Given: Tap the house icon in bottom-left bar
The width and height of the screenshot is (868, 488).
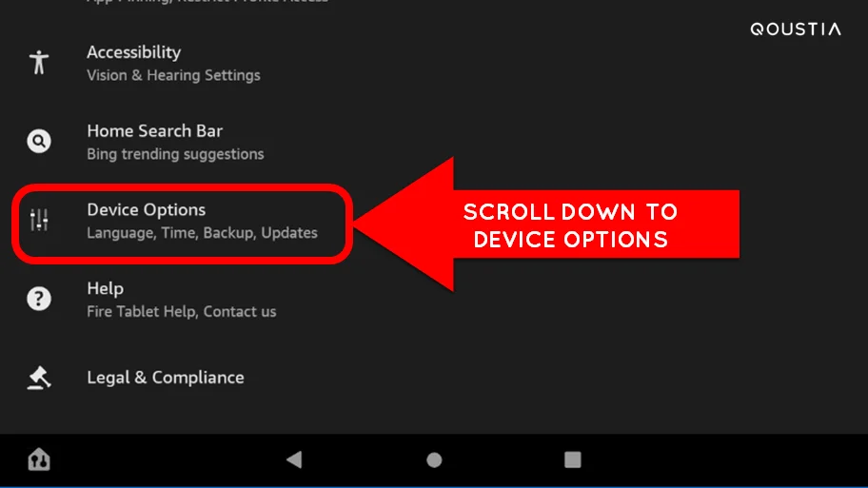Looking at the screenshot, I should coord(39,459).
